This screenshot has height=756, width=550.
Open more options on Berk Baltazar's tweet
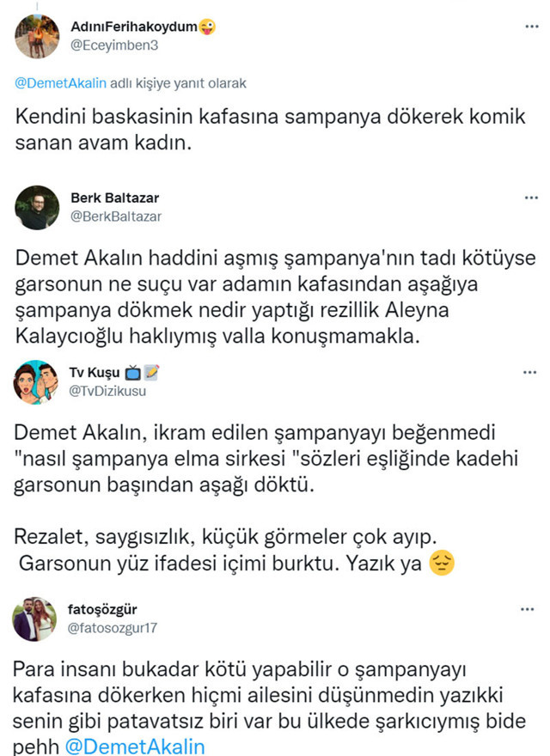click(531, 198)
